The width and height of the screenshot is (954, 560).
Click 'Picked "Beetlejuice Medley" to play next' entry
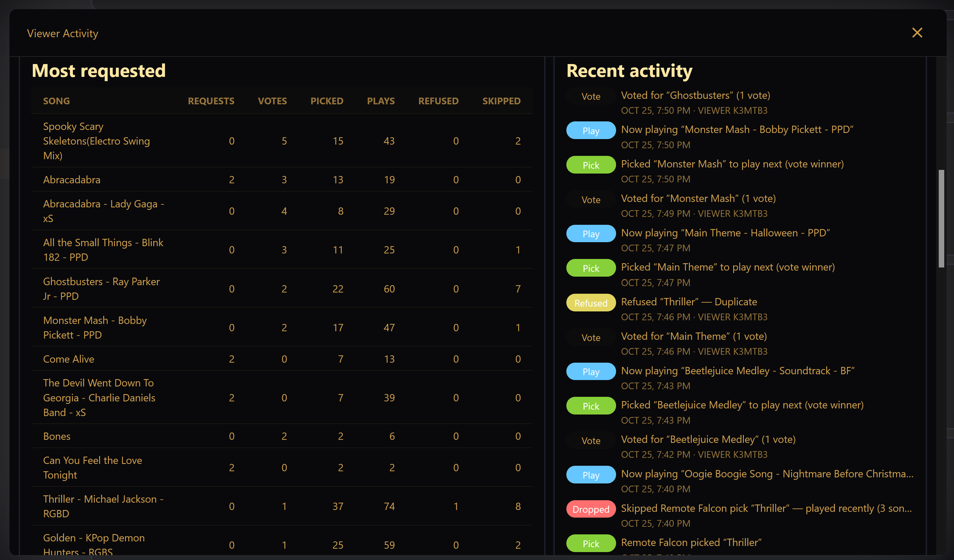tap(742, 405)
